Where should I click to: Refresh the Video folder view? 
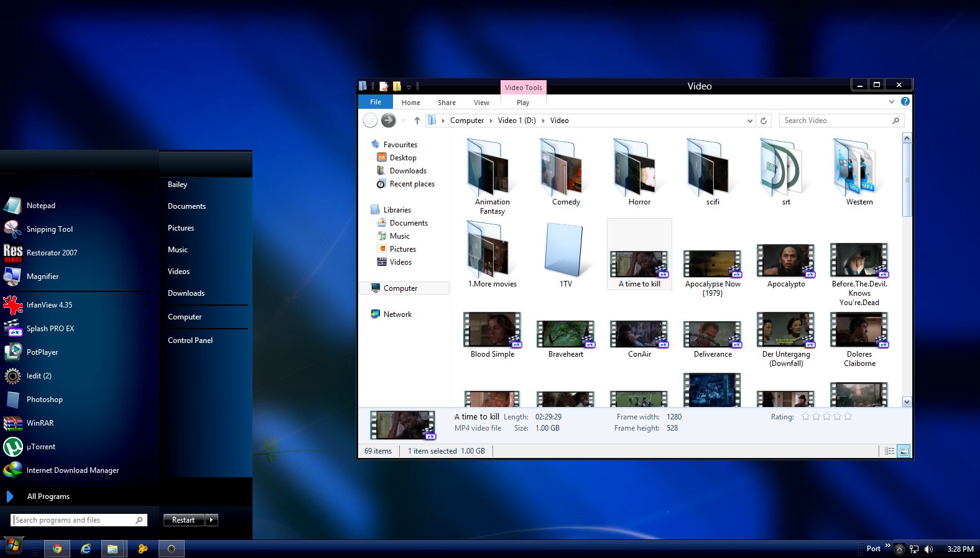[x=764, y=121]
